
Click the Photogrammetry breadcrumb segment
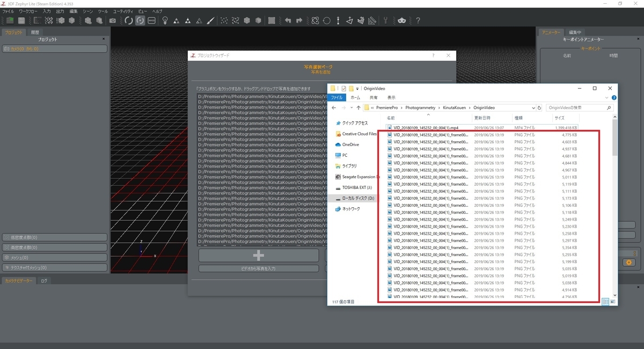click(421, 107)
